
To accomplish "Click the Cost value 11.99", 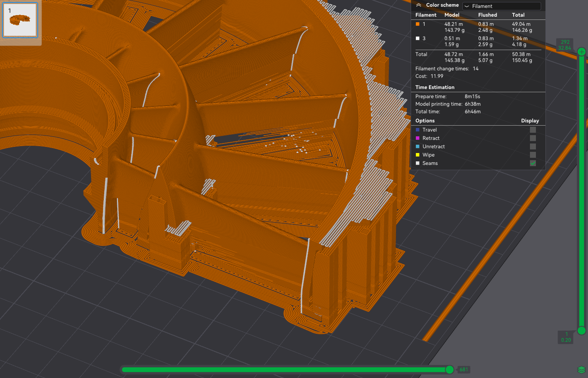I will click(x=437, y=76).
